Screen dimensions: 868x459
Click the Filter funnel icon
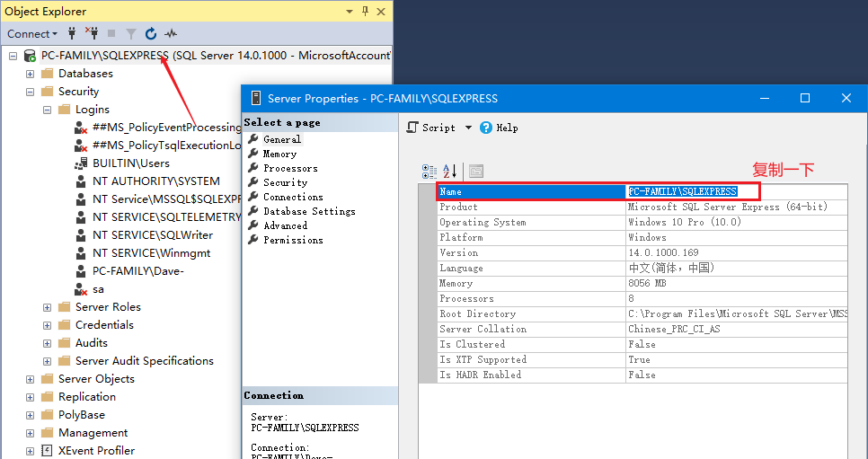130,34
